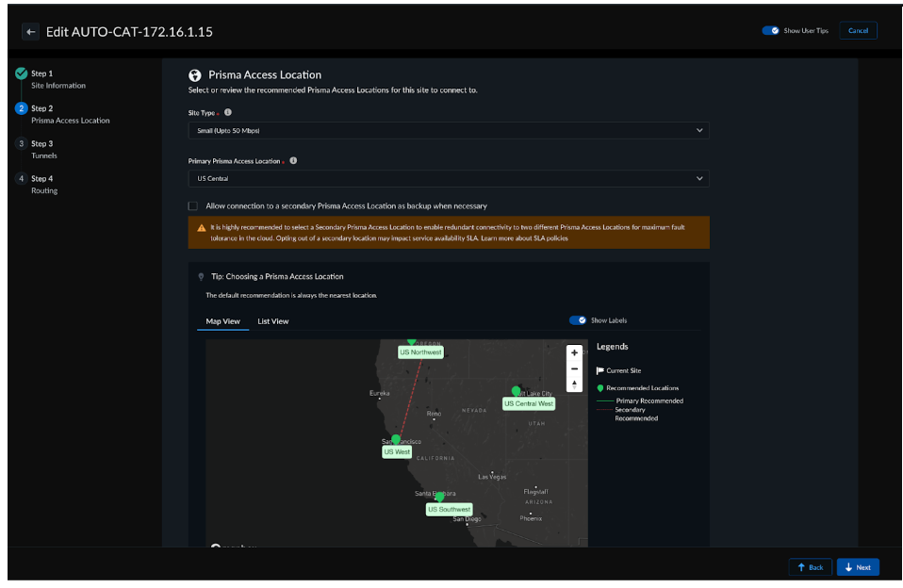Click the tip lightbulb icon
This screenshot has width=903, height=588.
(201, 277)
